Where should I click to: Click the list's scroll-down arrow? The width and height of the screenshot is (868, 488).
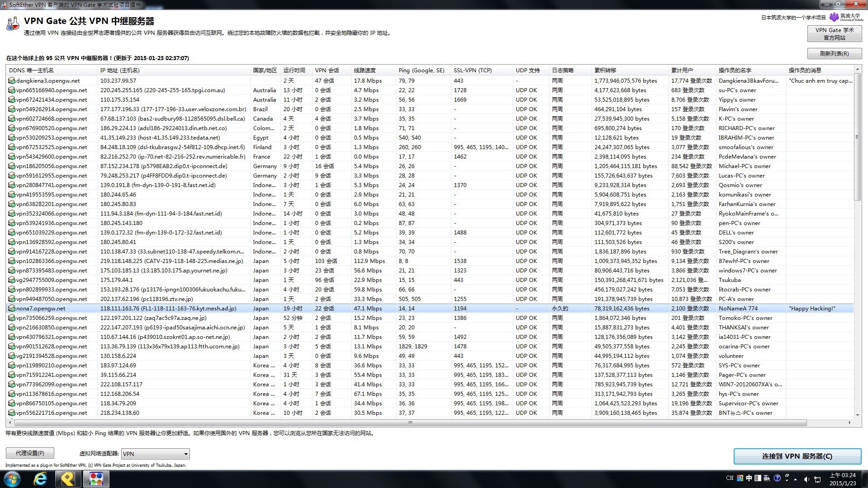(x=857, y=415)
